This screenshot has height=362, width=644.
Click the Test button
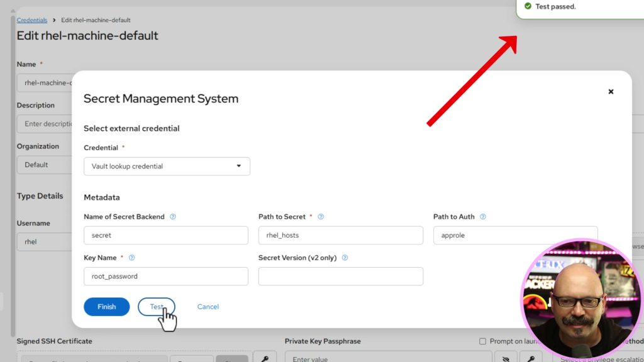point(157,307)
